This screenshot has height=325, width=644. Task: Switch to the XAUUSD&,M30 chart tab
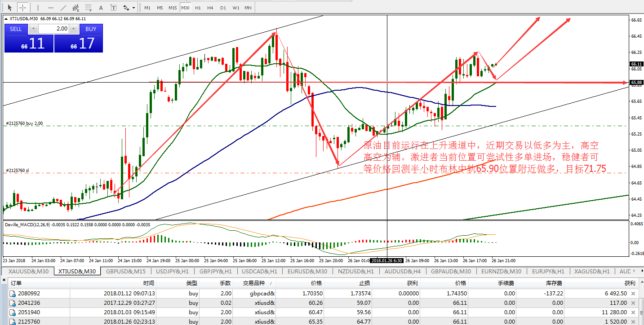click(x=28, y=271)
